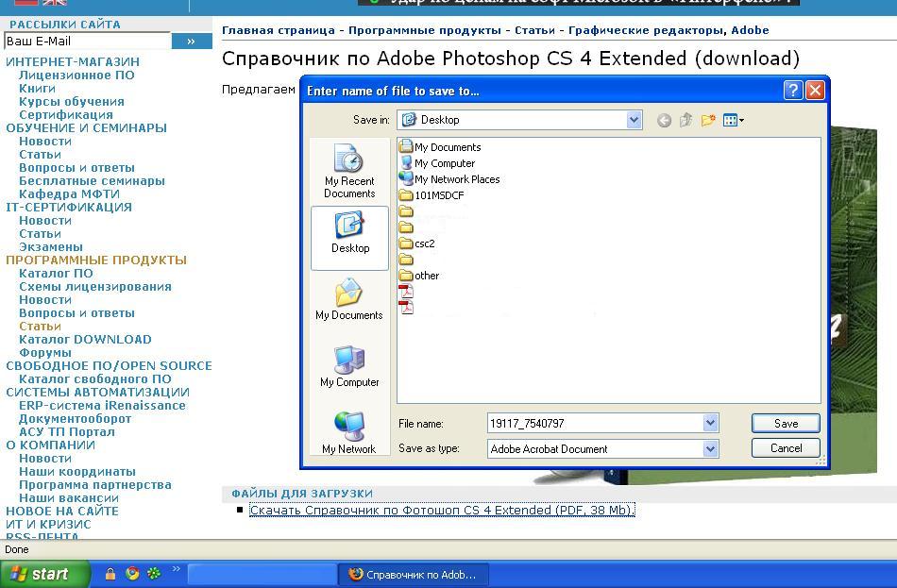Open Каталог свободного ПО sidebar link
Screen dimensions: 897x588
pos(95,378)
